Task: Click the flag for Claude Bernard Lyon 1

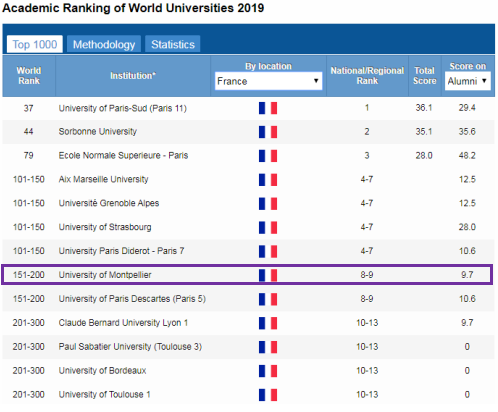Action: [268, 323]
